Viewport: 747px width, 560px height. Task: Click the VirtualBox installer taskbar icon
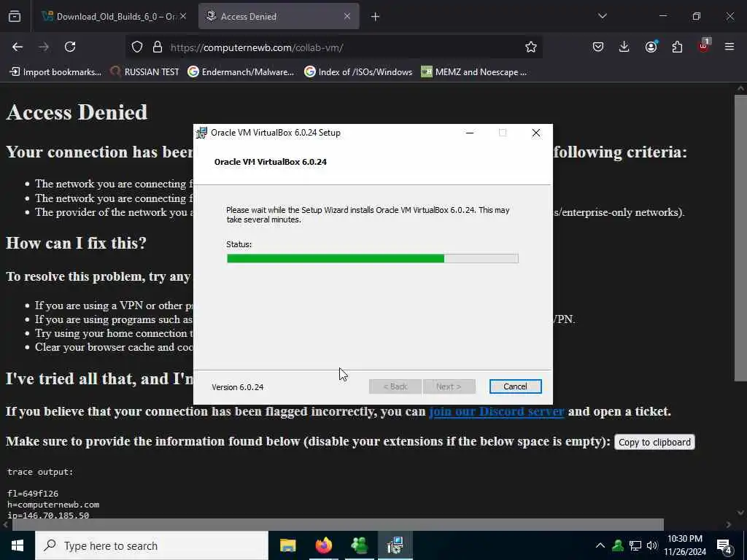point(395,545)
